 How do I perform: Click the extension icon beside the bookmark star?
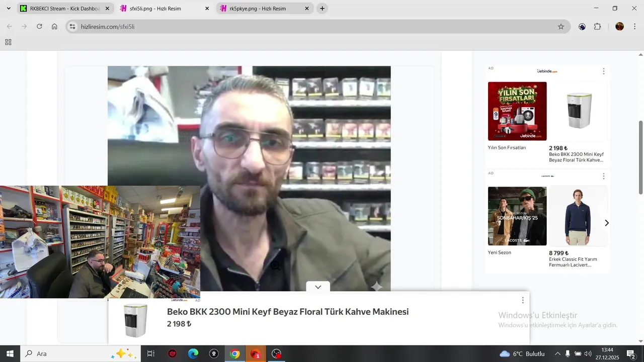tap(582, 27)
